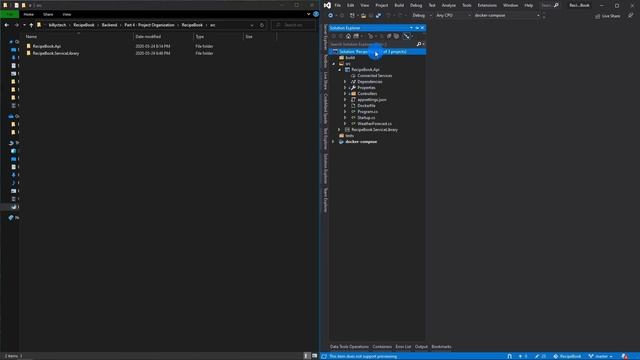Collapse the src folder node
The width and height of the screenshot is (640, 360).
[x=333, y=64]
